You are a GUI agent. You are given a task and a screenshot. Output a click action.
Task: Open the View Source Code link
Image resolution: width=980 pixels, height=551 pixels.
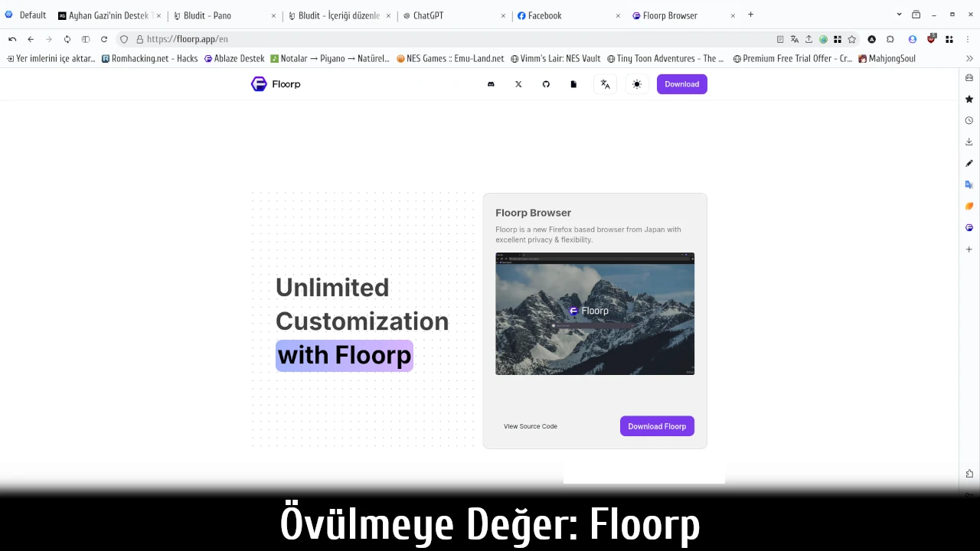(x=531, y=426)
